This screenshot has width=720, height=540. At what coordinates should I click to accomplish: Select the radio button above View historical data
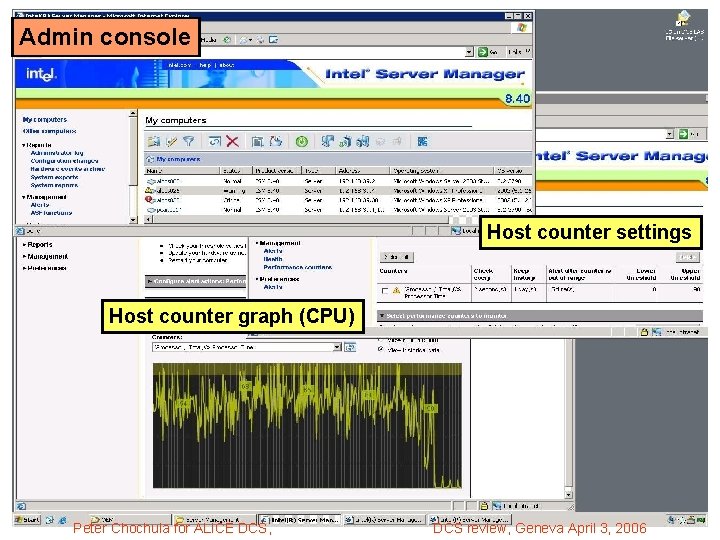[x=380, y=340]
